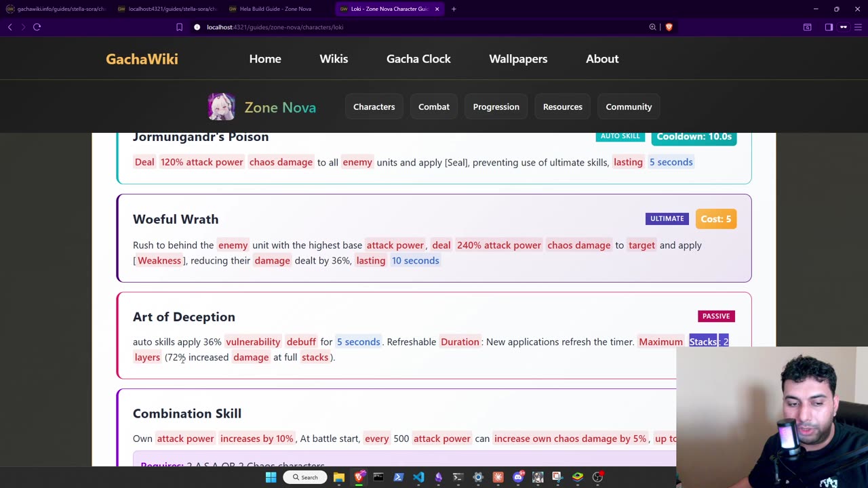Open Discord from taskbar

(518, 477)
